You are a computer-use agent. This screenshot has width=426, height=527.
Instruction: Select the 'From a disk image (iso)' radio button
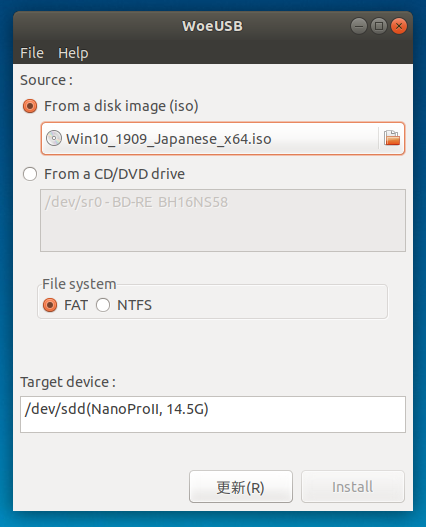[30, 106]
